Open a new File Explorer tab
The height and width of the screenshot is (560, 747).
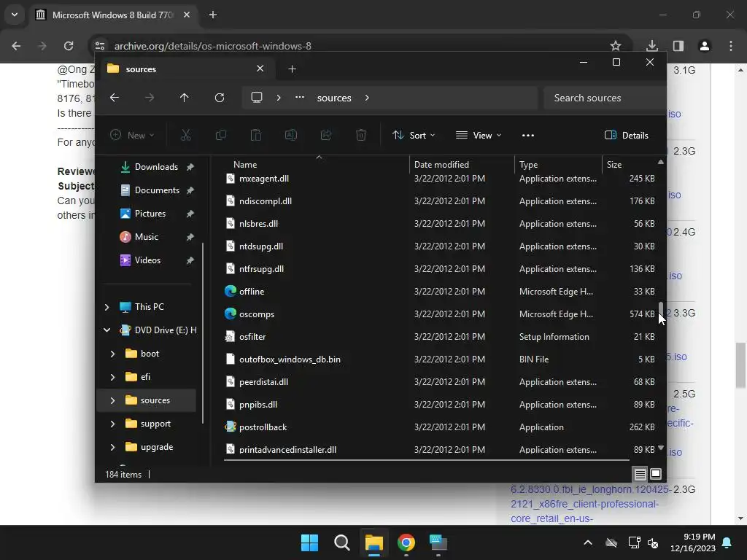pos(292,69)
